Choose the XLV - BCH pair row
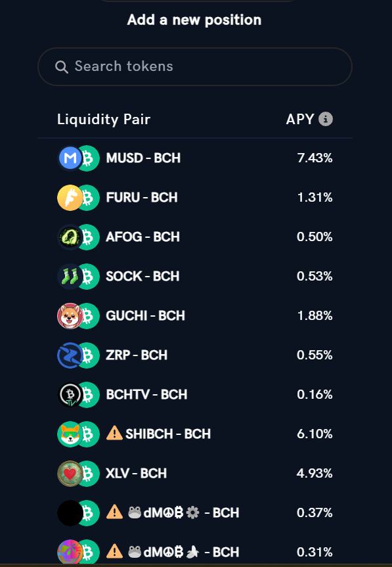This screenshot has width=392, height=567. coord(195,473)
